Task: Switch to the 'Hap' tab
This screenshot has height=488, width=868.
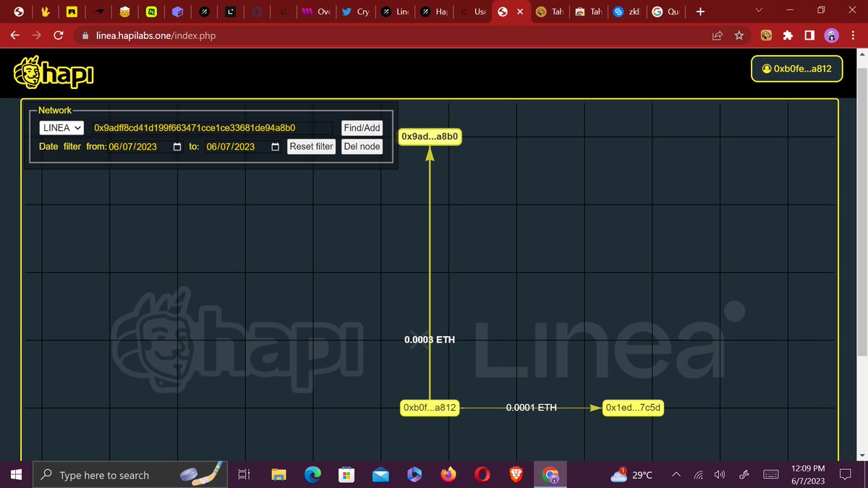Action: click(x=434, y=12)
